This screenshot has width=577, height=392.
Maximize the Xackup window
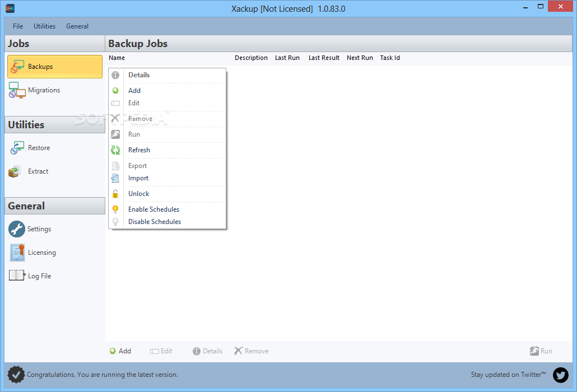click(x=540, y=7)
